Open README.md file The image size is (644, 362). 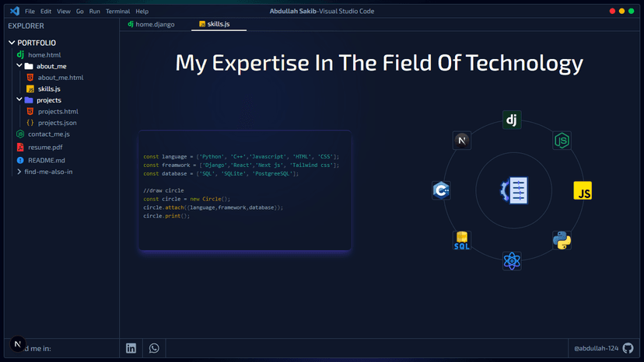pyautogui.click(x=47, y=161)
